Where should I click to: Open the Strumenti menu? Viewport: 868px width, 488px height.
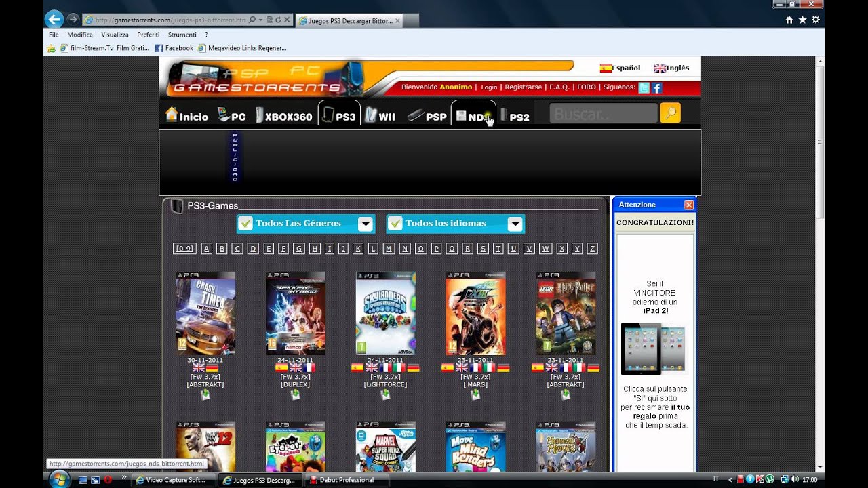[x=182, y=35]
